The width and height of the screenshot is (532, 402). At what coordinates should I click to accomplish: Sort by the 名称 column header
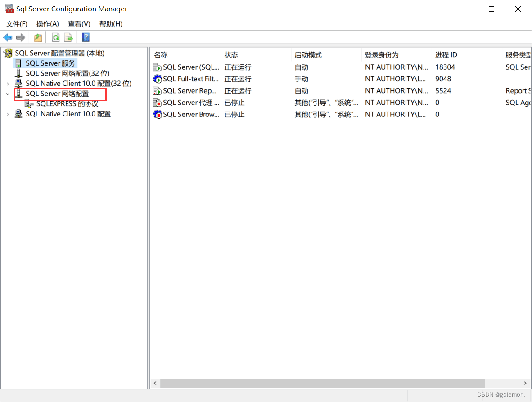click(x=185, y=55)
